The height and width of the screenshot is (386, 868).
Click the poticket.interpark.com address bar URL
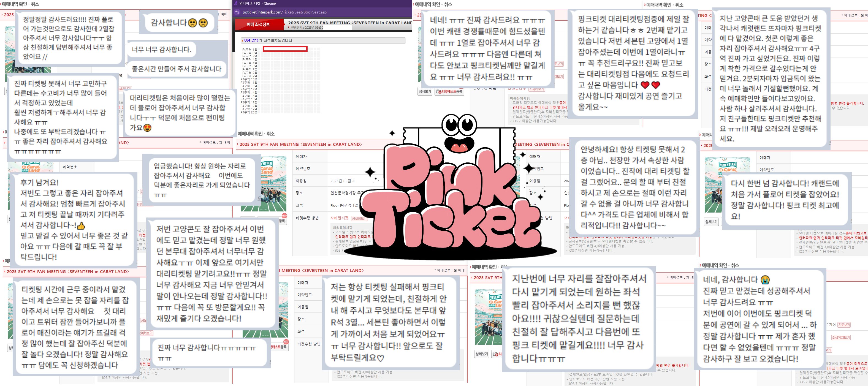coord(284,12)
